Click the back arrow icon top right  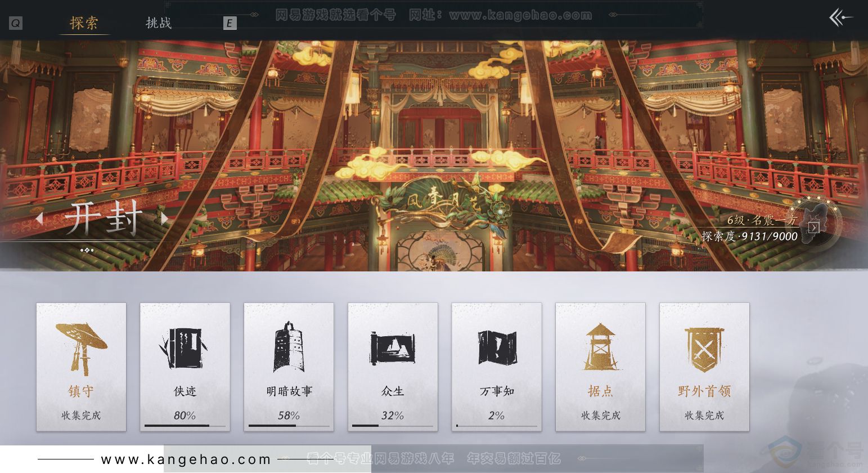click(x=841, y=18)
